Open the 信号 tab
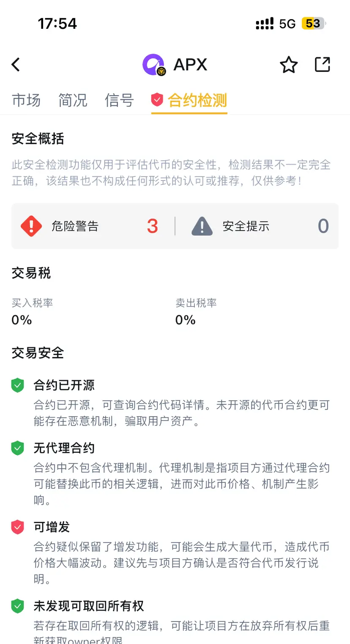This screenshot has width=350, height=644. point(119,101)
